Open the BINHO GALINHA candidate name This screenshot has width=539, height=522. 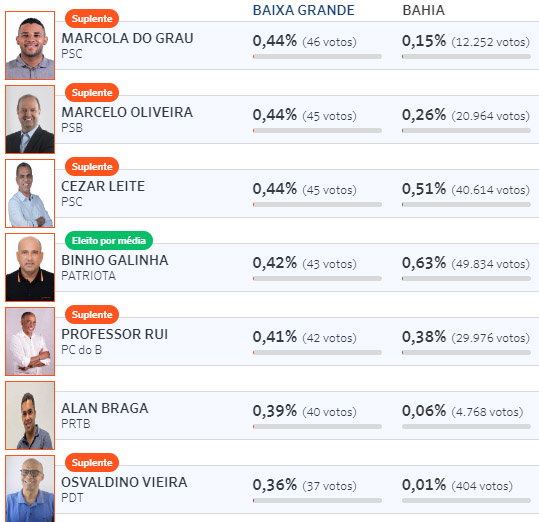pyautogui.click(x=115, y=260)
